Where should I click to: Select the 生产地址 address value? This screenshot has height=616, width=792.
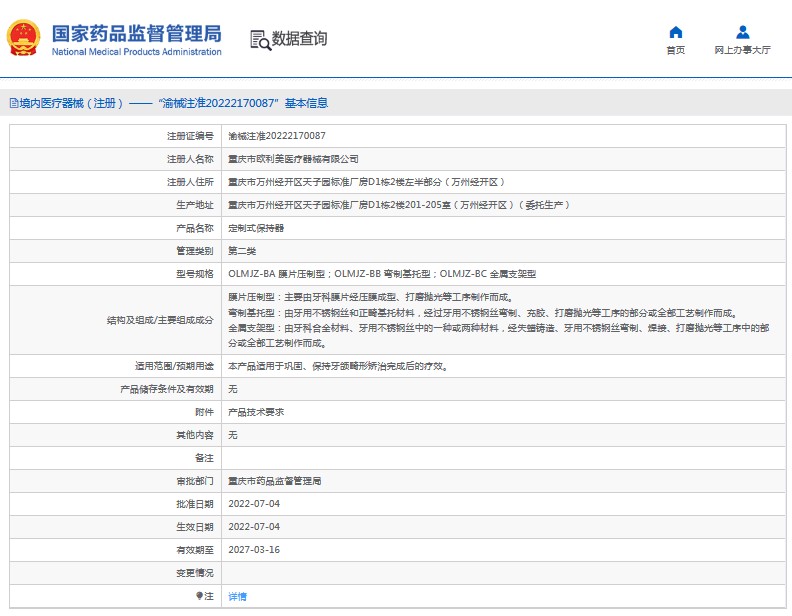tap(399, 205)
